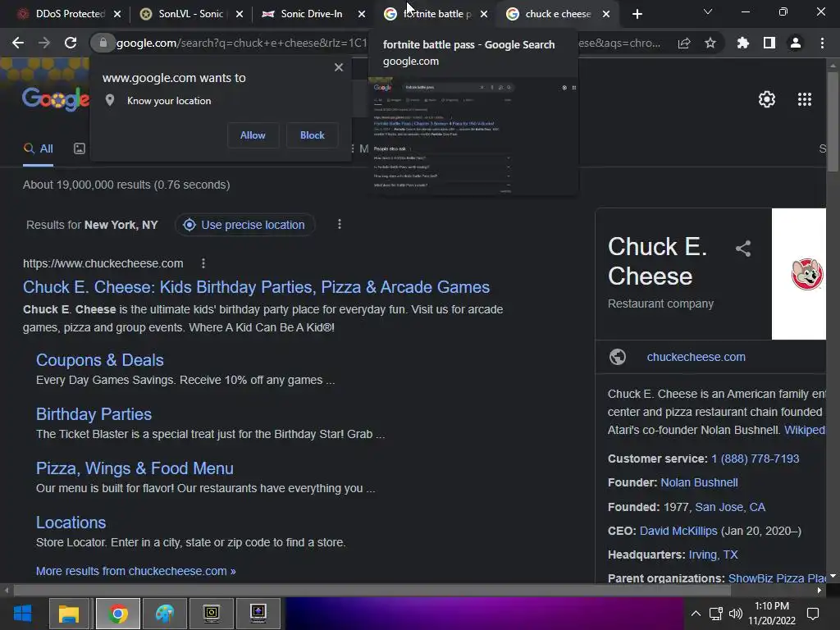Open Coupons & Deals sitelink
Viewport: 840px width, 630px height.
point(99,360)
